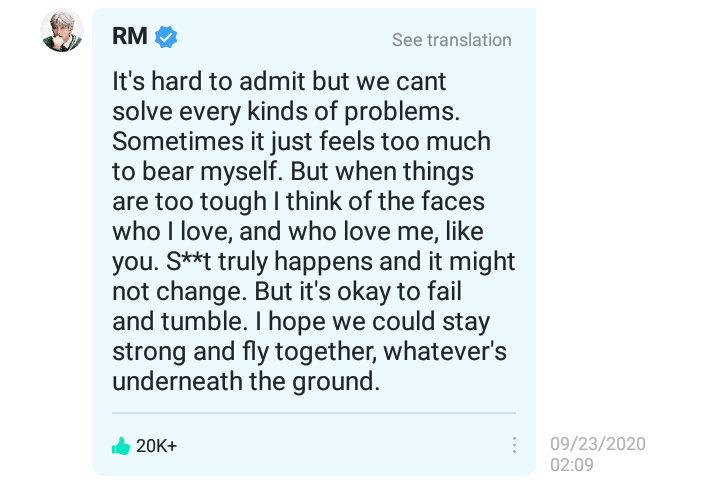Screen dimensions: 720x485
Task: Open the RM username profile link
Action: pyautogui.click(x=129, y=36)
